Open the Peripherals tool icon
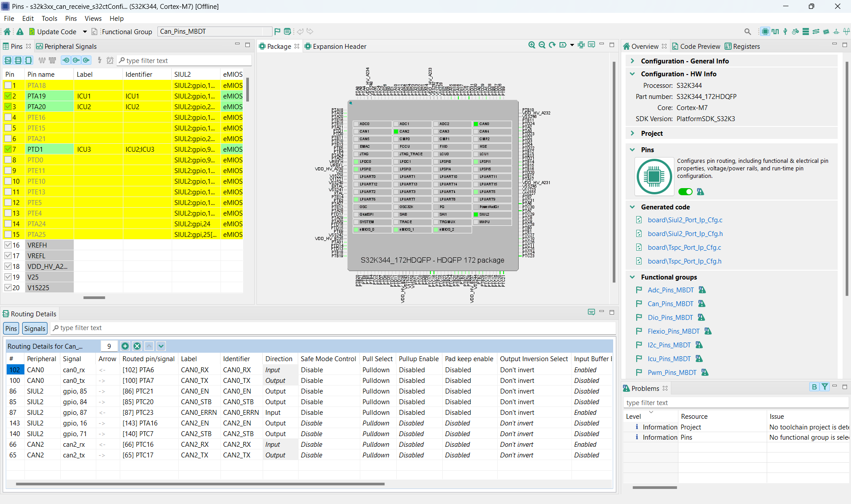 (785, 31)
